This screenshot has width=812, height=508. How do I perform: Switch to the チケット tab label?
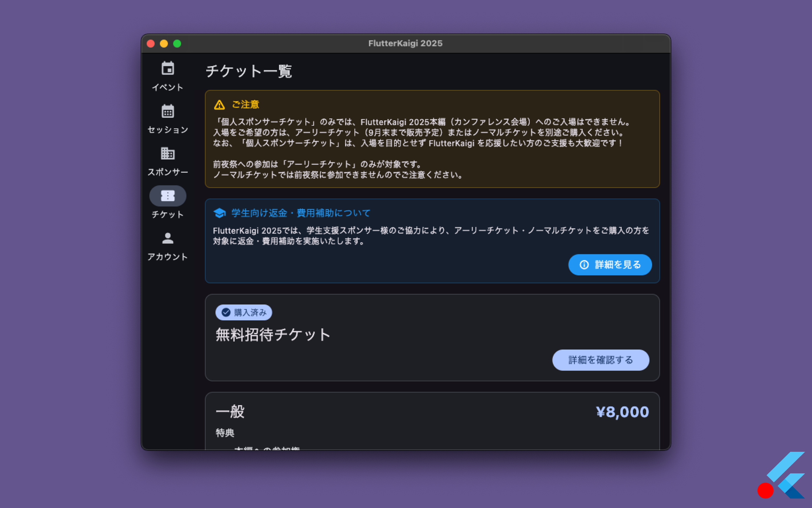(168, 214)
